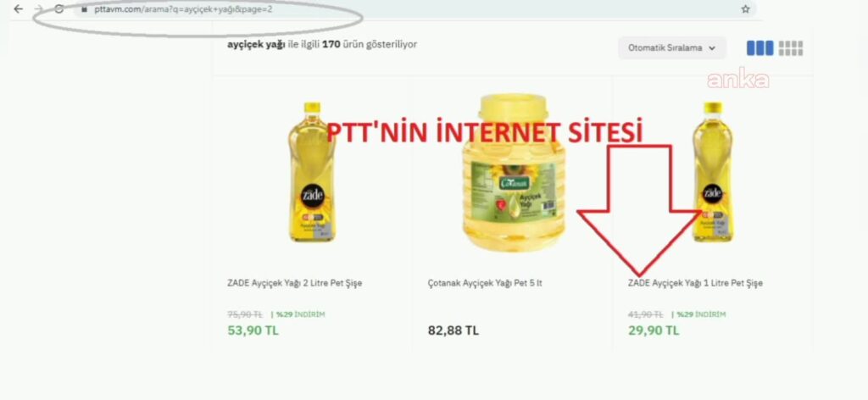The width and height of the screenshot is (868, 400).
Task: Click the 82,88 TL price
Action: [x=453, y=331]
